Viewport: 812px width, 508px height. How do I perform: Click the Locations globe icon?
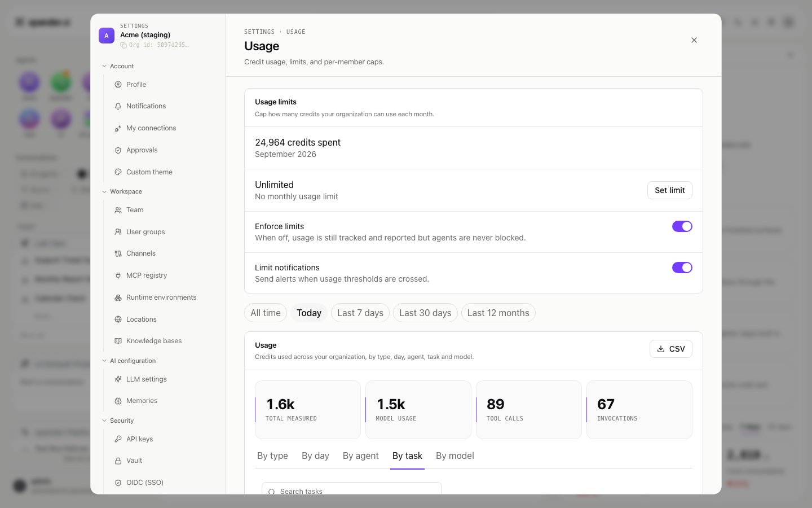118,319
